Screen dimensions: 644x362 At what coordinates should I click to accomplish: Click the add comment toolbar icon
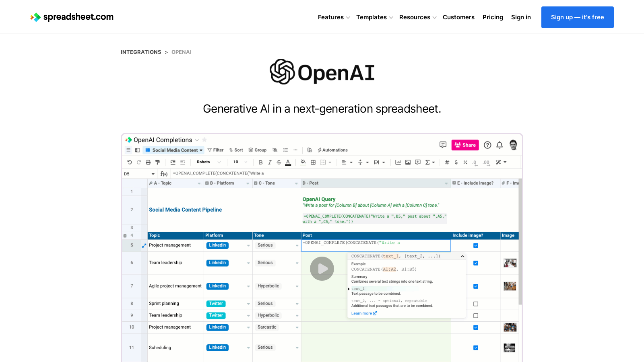(418, 162)
